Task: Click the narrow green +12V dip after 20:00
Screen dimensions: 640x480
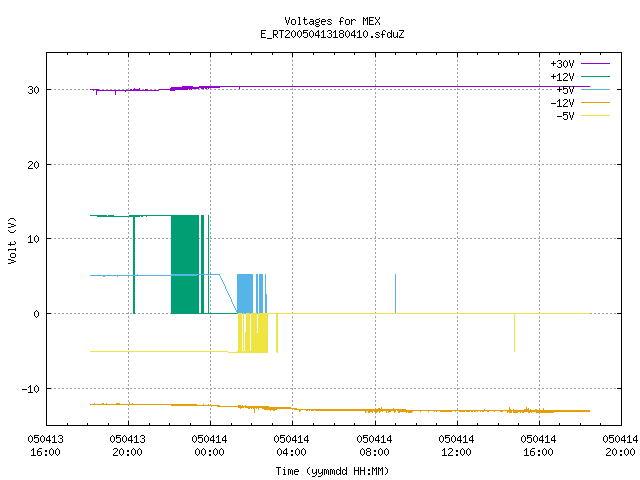Action: [134, 264]
